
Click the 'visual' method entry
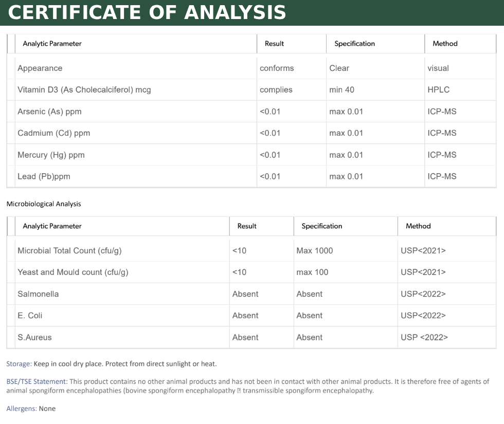coord(438,68)
